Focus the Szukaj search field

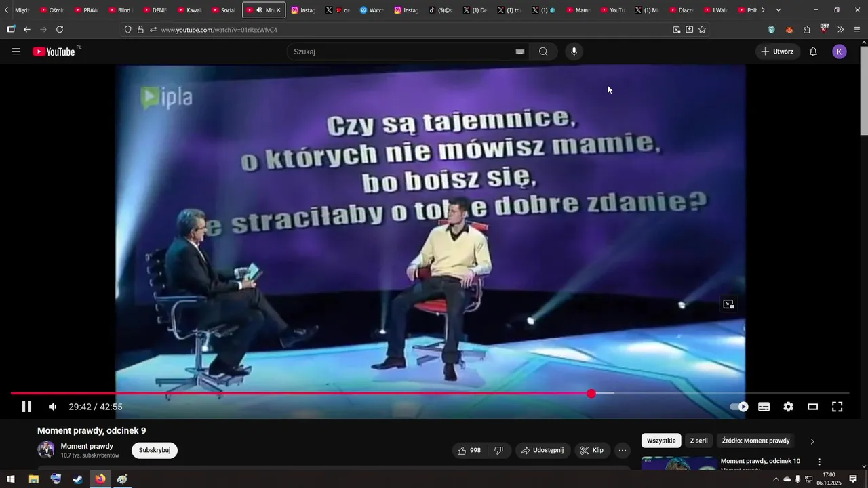400,52
